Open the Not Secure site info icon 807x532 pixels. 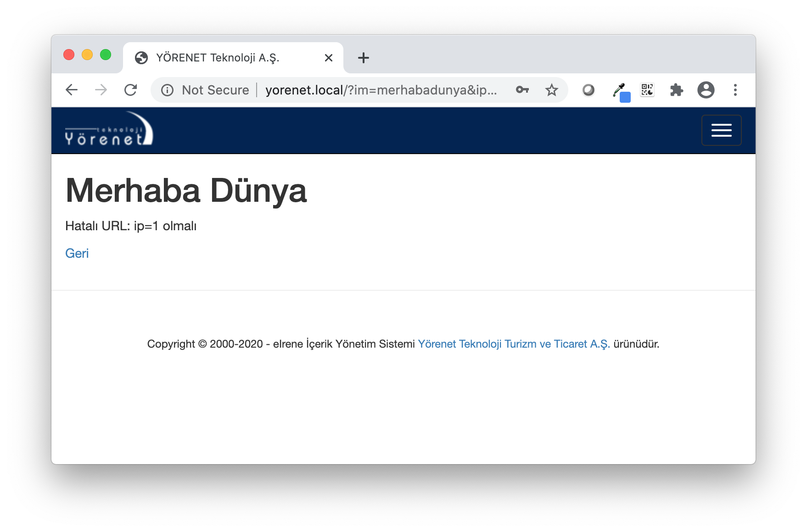(168, 90)
